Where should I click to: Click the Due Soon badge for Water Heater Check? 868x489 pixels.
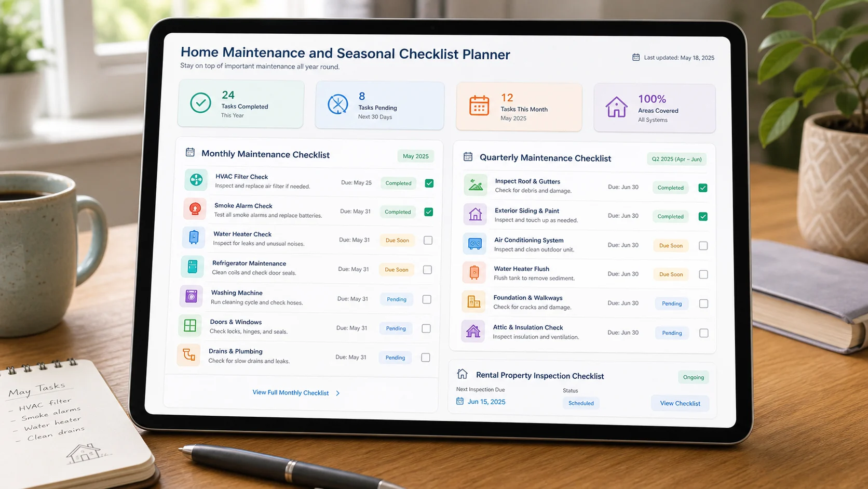[x=397, y=240]
